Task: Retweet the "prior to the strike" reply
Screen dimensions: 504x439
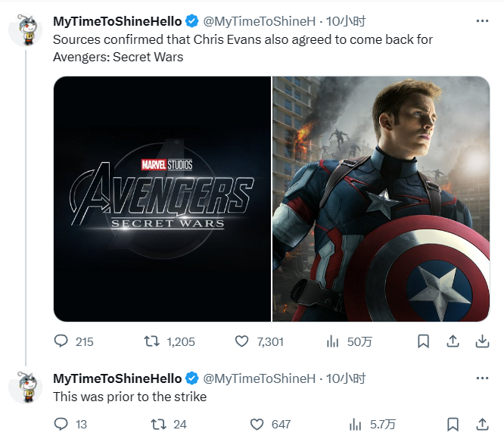Action: (x=159, y=424)
